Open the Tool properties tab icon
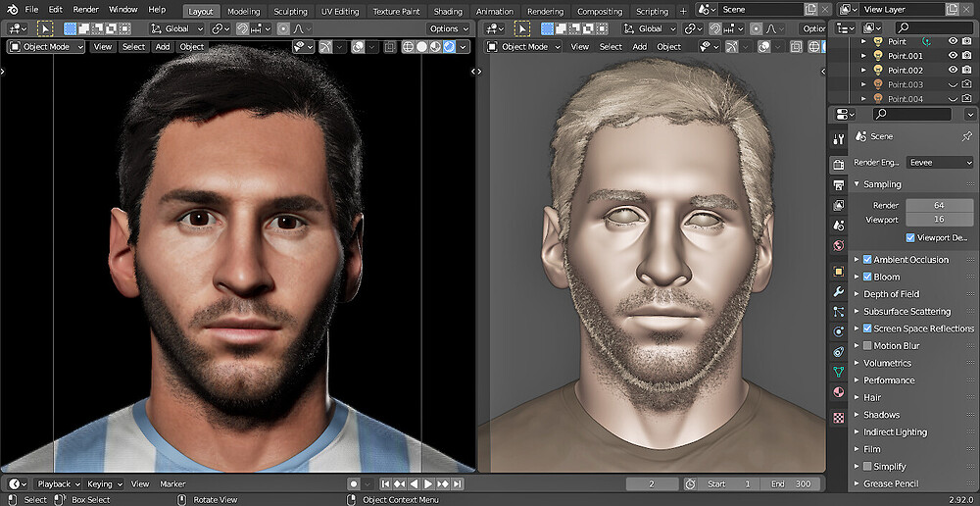 839,139
